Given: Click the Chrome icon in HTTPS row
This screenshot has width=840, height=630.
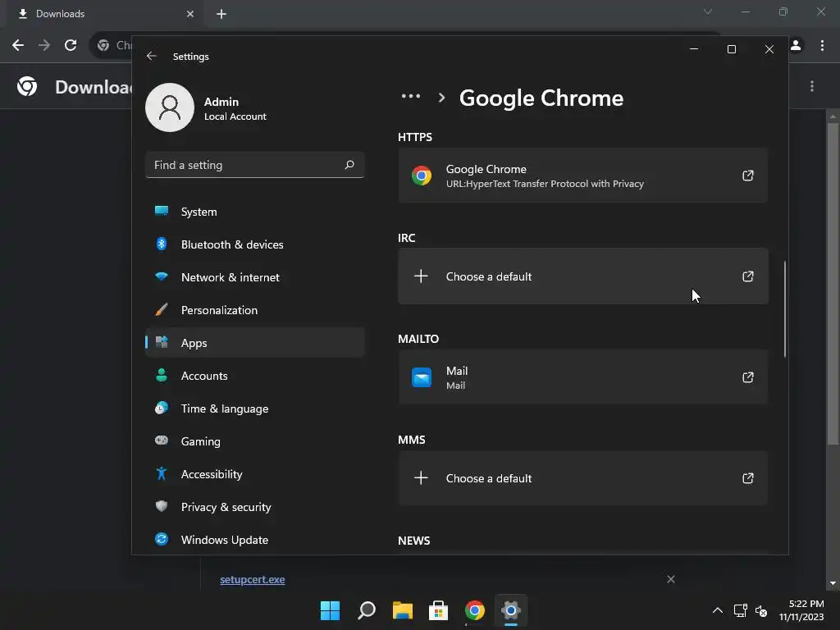Looking at the screenshot, I should coord(422,176).
